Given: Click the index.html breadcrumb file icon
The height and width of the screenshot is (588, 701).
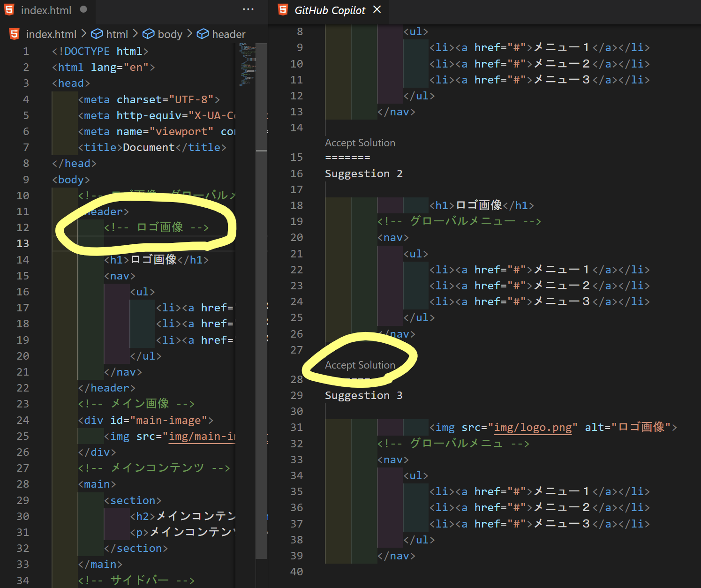Looking at the screenshot, I should coord(14,33).
